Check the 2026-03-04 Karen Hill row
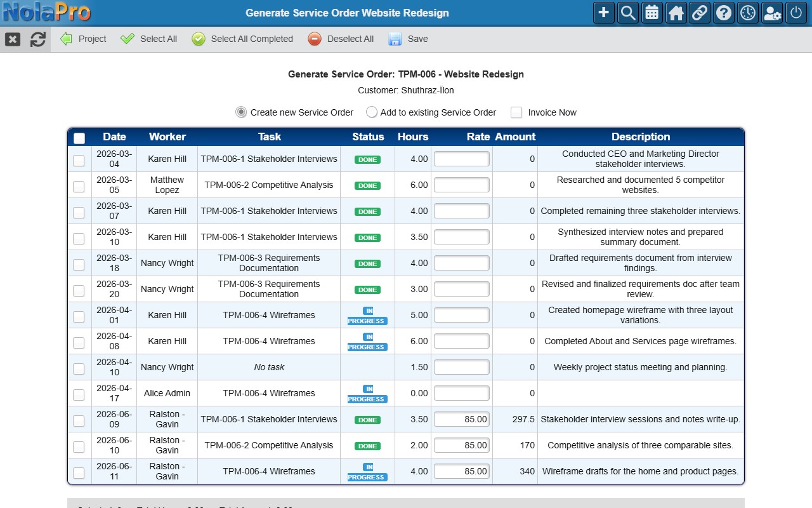This screenshot has height=508, width=812. pos(79,161)
